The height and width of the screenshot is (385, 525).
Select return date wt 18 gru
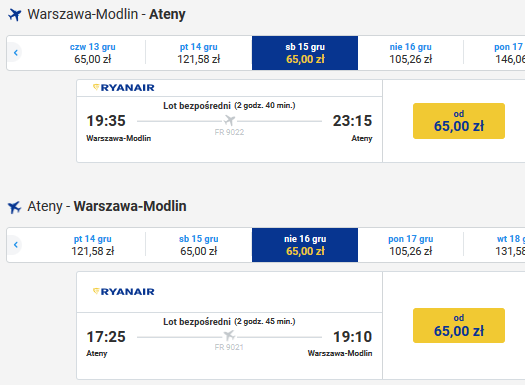pos(495,245)
